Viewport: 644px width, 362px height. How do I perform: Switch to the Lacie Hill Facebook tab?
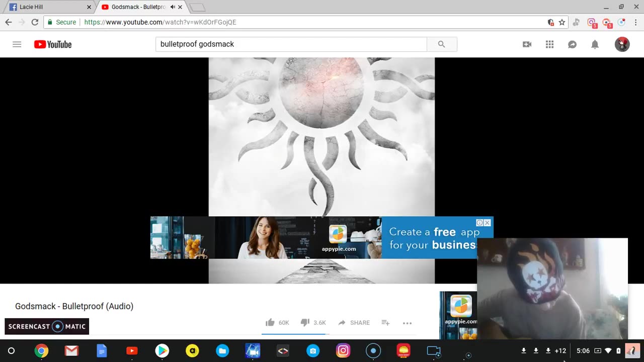(x=48, y=7)
